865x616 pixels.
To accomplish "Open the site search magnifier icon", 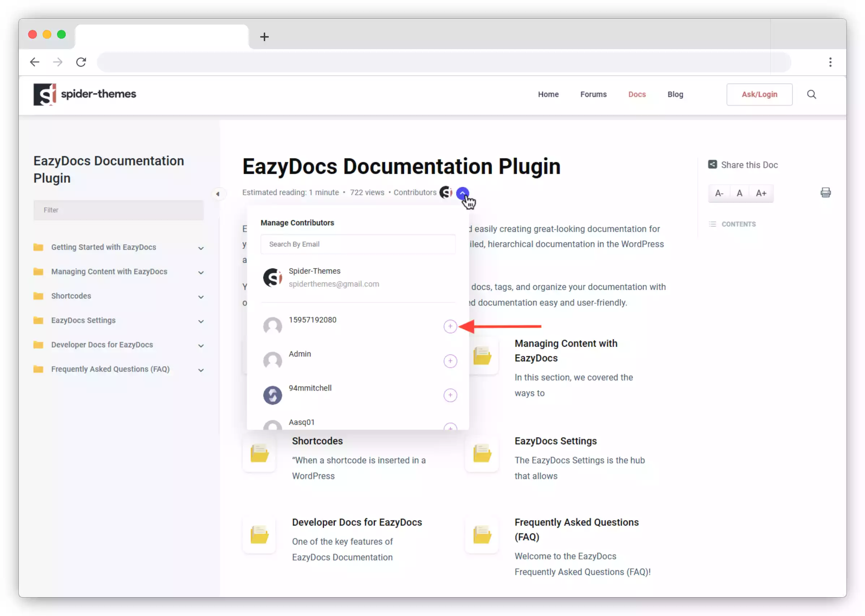I will coord(811,94).
